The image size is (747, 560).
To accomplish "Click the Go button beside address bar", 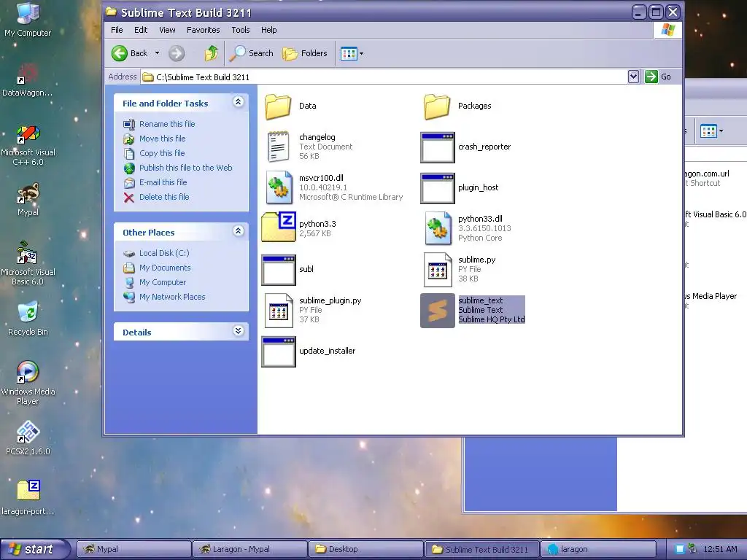I will click(x=658, y=77).
